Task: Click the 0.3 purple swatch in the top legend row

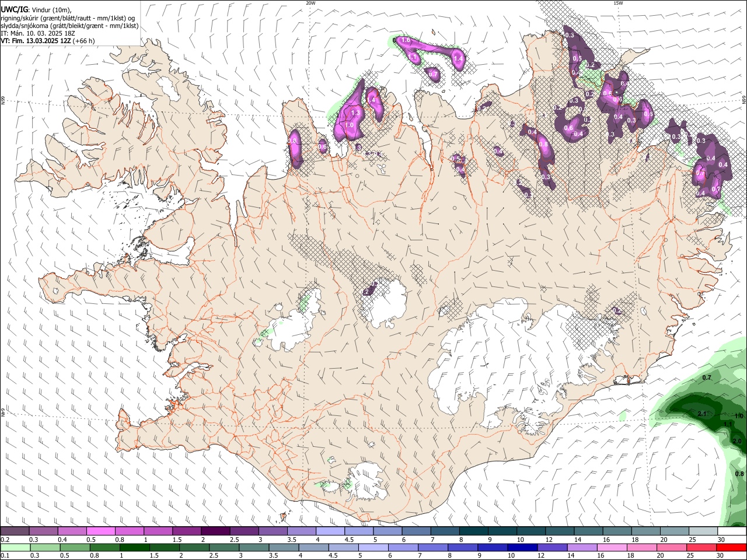Action: tap(43, 531)
